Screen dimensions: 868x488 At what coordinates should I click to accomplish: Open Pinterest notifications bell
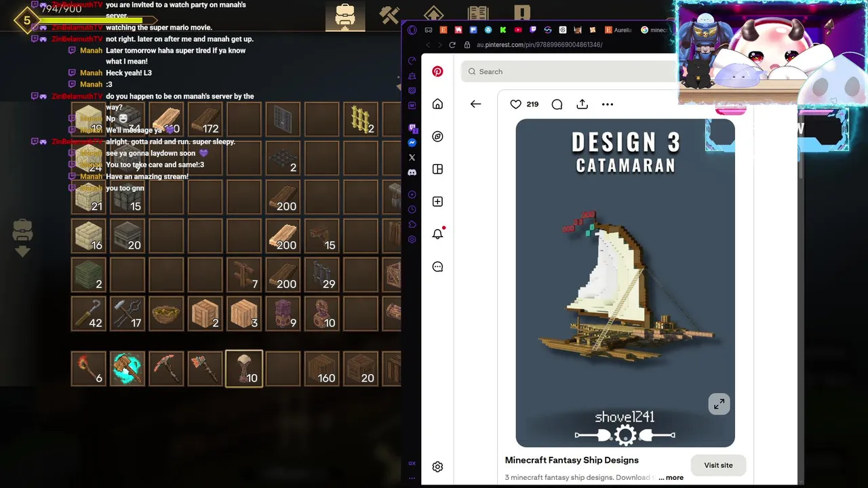[x=437, y=234]
